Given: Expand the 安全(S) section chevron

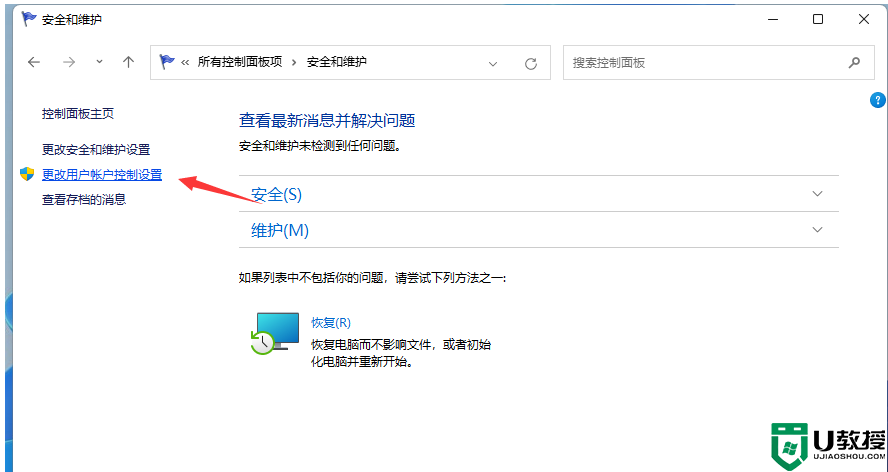Looking at the screenshot, I should click(818, 193).
